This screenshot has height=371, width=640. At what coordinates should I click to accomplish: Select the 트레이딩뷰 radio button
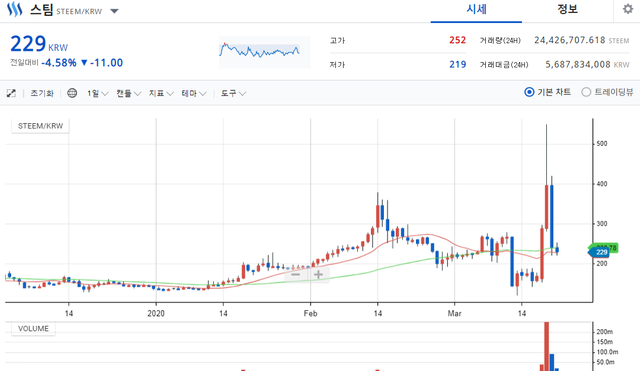click(586, 92)
